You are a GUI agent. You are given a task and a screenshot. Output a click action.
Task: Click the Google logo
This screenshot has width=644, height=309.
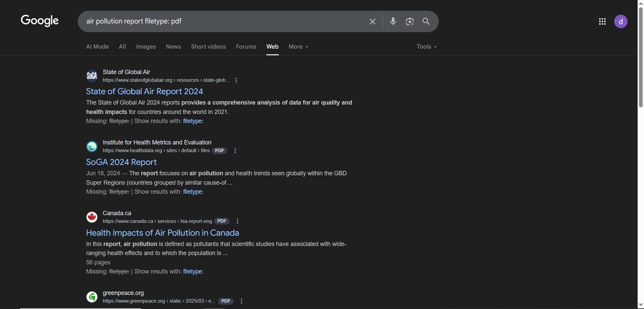(x=40, y=21)
